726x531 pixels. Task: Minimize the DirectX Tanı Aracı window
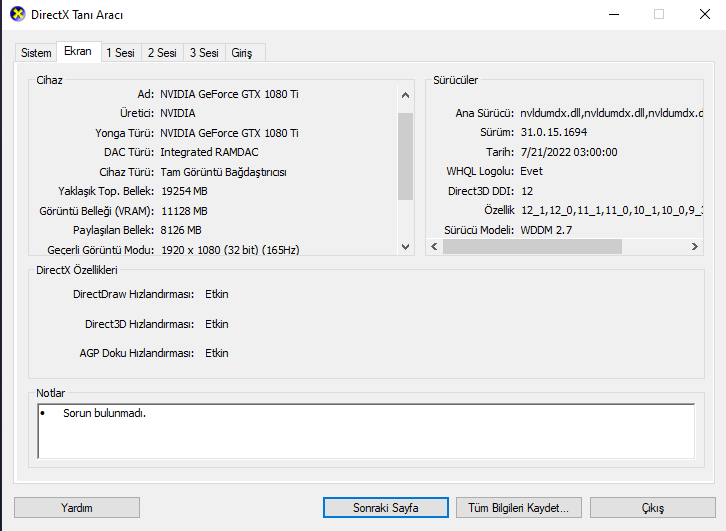(x=614, y=14)
